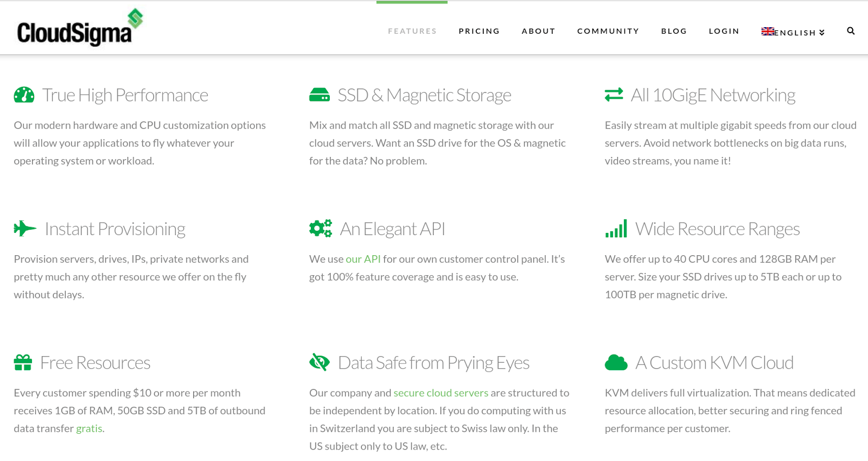868x461 pixels.
Task: Click the gears icon for An Elegant API
Action: (x=321, y=229)
